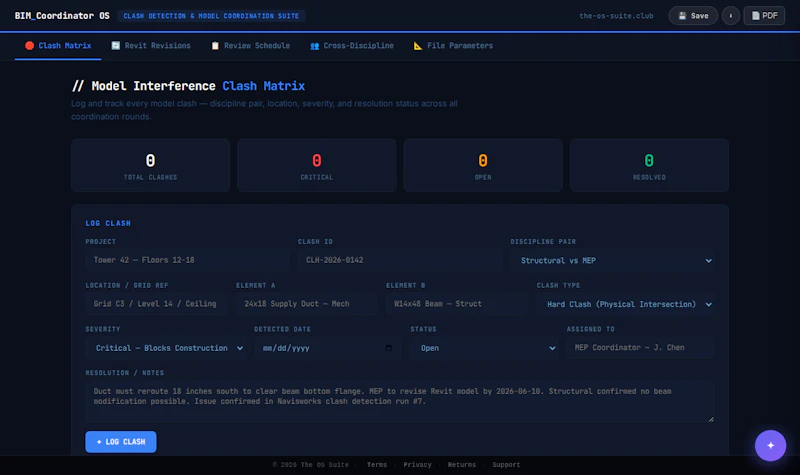Screen dimensions: 800x475
Task: Open the calendar picker in Detected Date
Action: (389, 348)
